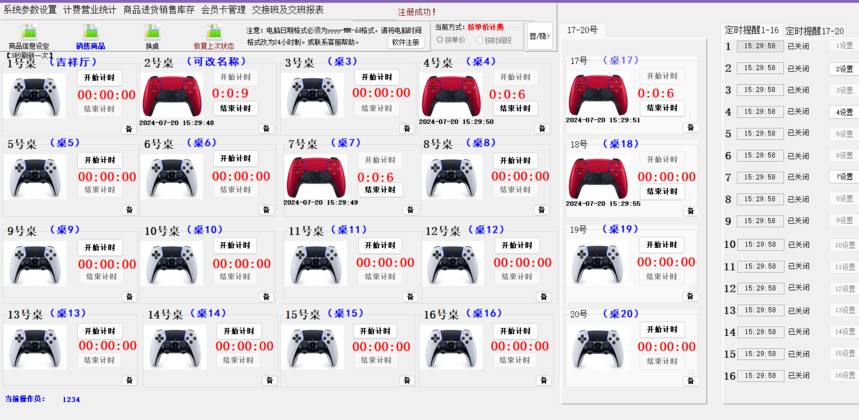
Task: Click the 备 note button of table 12
Action: pos(543,297)
